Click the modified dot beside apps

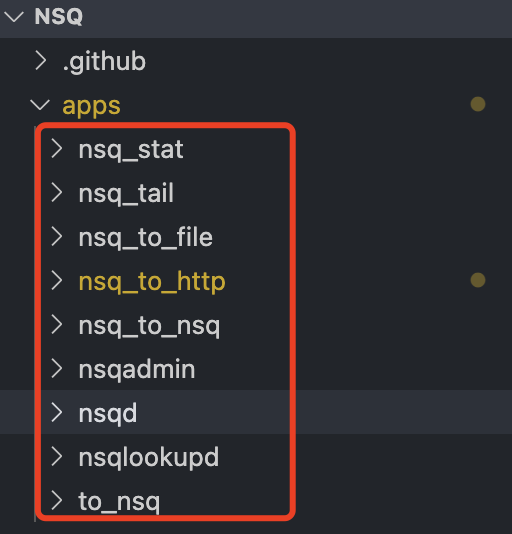click(x=478, y=104)
